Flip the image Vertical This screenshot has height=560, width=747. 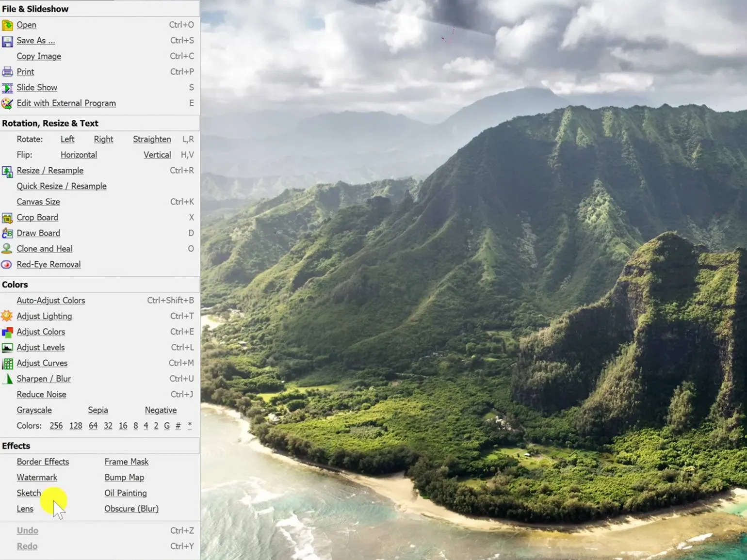[x=157, y=155]
